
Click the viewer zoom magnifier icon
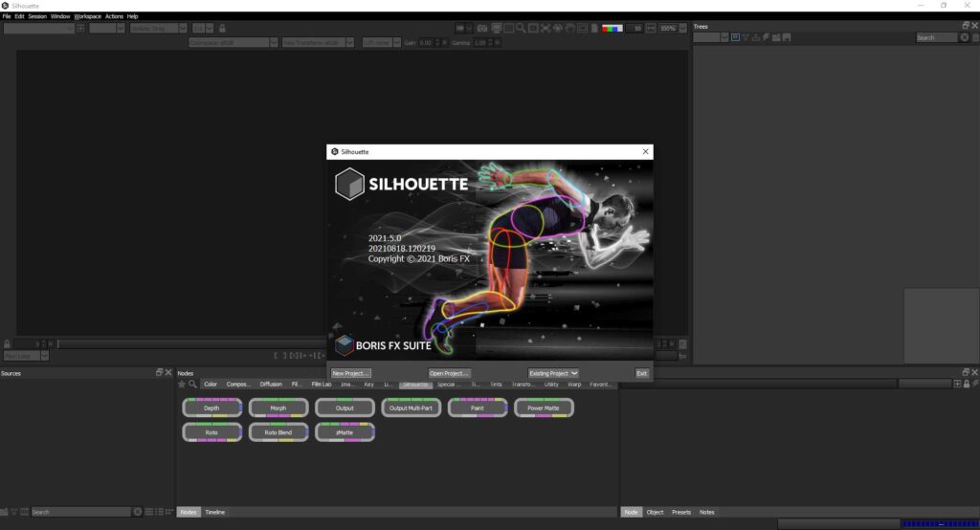click(x=521, y=28)
